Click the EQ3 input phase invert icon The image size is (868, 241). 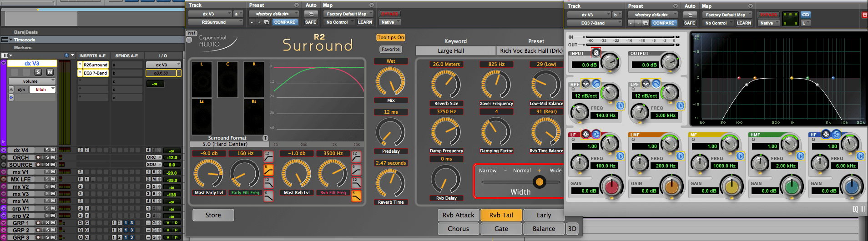tap(596, 53)
